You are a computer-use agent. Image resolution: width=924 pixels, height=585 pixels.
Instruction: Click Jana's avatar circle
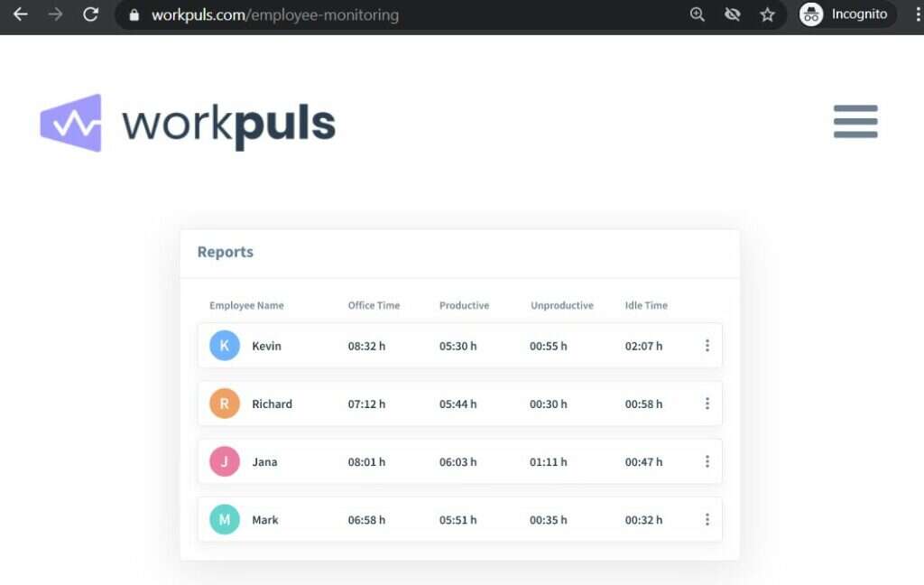(224, 461)
